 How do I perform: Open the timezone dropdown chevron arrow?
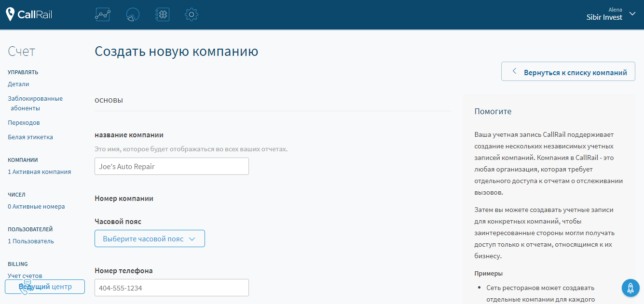click(192, 238)
